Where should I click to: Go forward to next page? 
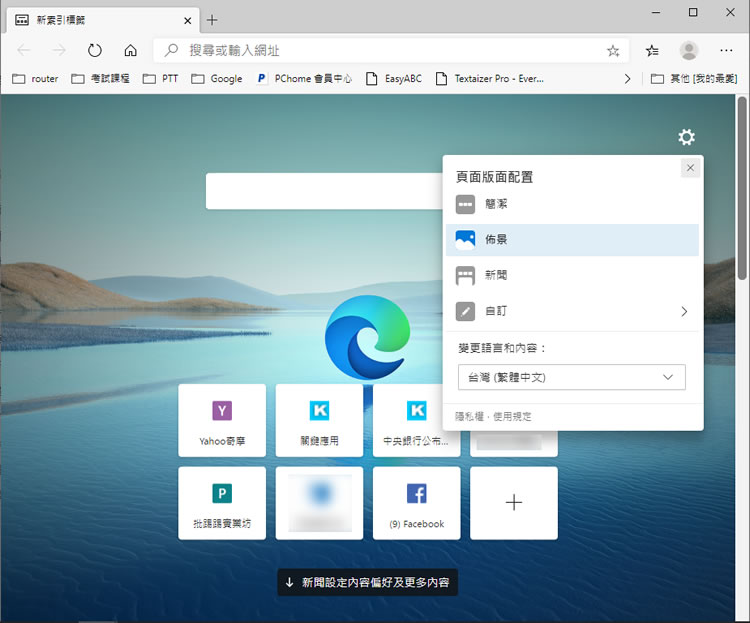tap(59, 50)
